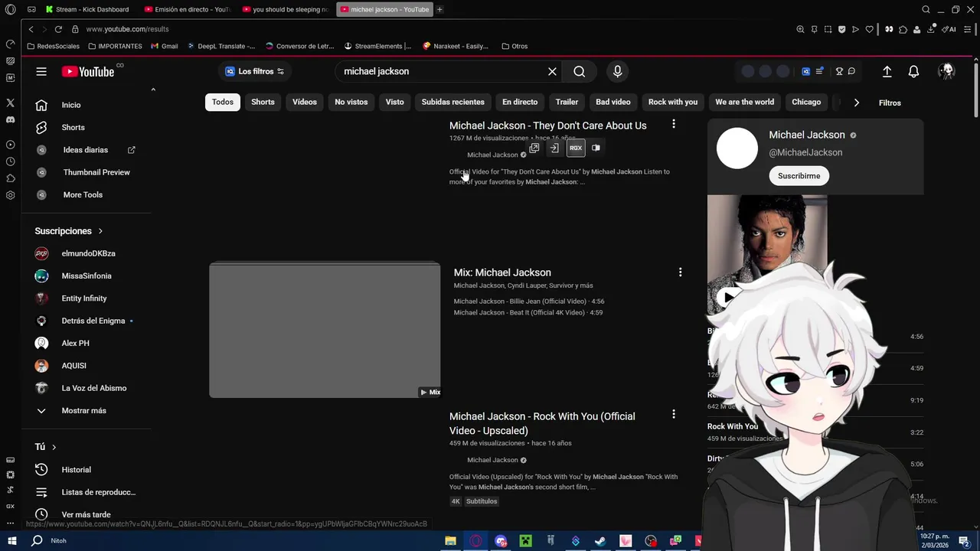Subscribe to Michael Jackson channel
Viewport: 980px width, 551px height.
(x=799, y=176)
